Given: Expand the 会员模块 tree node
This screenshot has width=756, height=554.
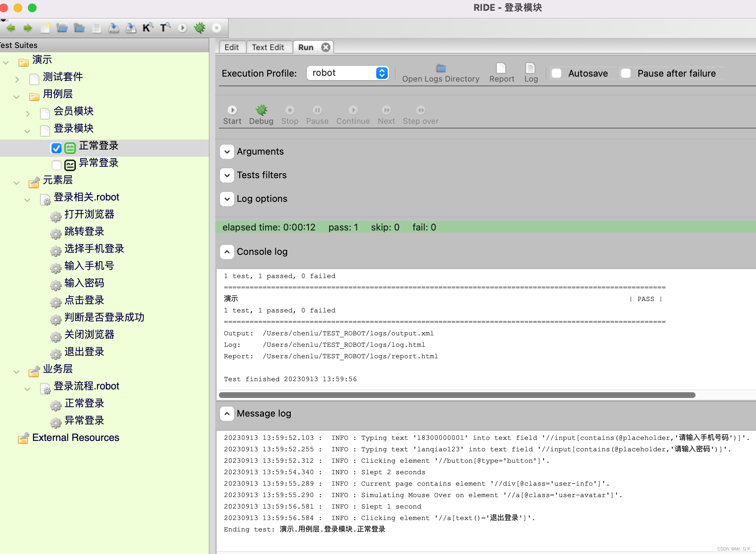Looking at the screenshot, I should point(28,114).
